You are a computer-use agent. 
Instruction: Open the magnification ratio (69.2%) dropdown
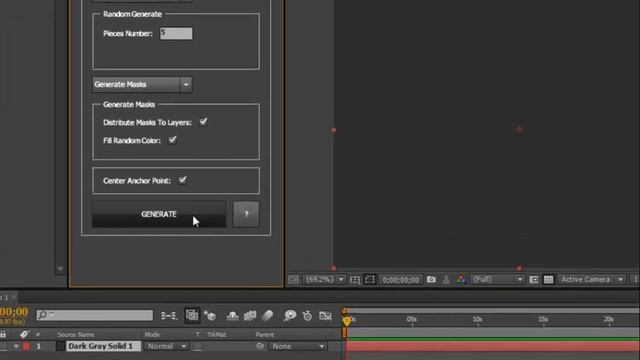(325, 280)
